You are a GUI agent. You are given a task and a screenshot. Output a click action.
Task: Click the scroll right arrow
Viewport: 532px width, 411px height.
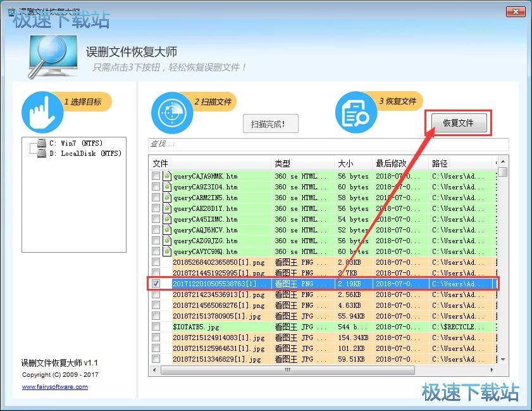(x=492, y=370)
